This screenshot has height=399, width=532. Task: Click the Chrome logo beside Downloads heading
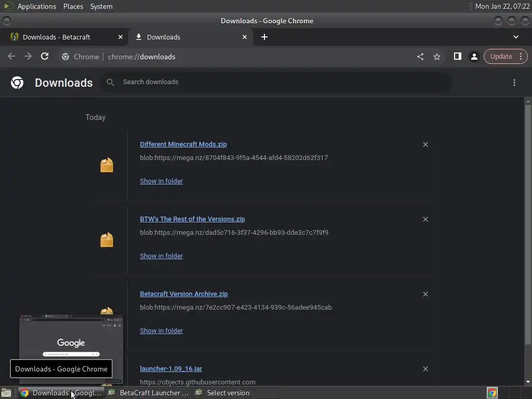pyautogui.click(x=17, y=83)
